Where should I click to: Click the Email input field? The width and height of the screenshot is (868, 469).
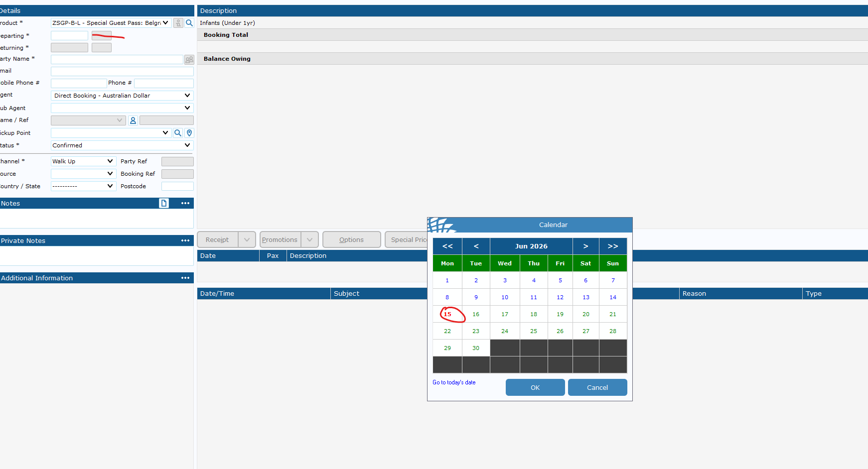122,71
